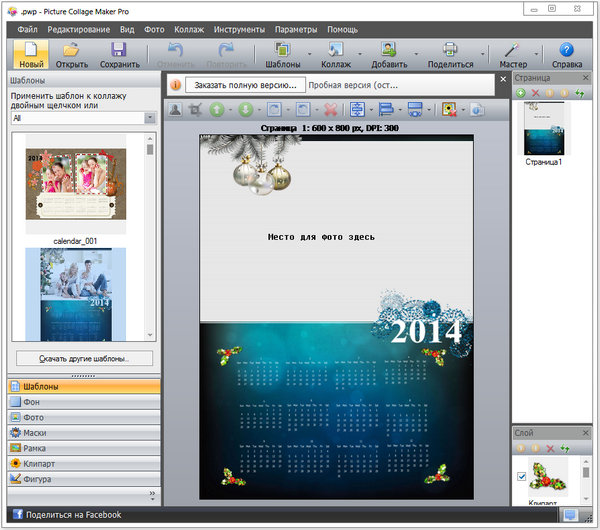
Task: Click the red delete icon in canvas toolbar
Action: [x=331, y=109]
